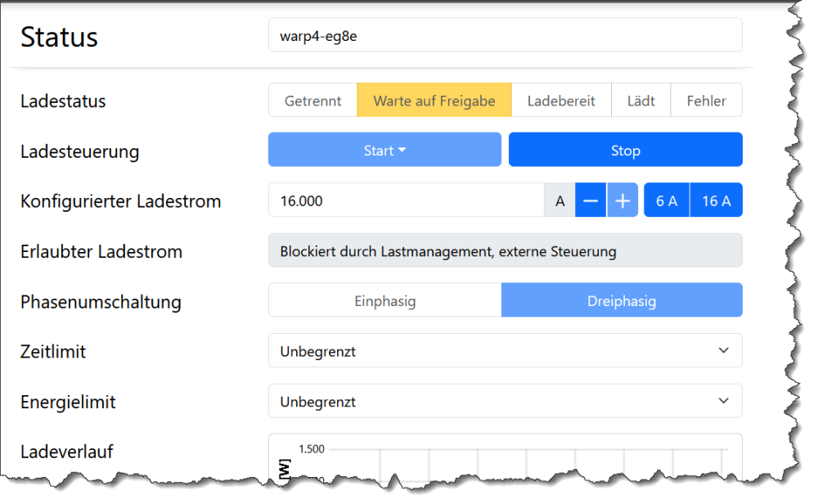Screen dimensions: 818x504
Task: Select the Getrennt status segment
Action: point(313,100)
